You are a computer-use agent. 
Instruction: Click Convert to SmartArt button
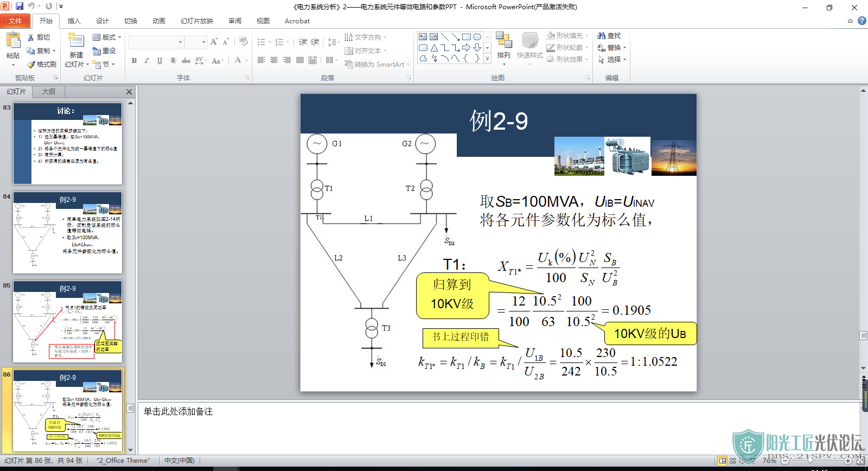377,64
